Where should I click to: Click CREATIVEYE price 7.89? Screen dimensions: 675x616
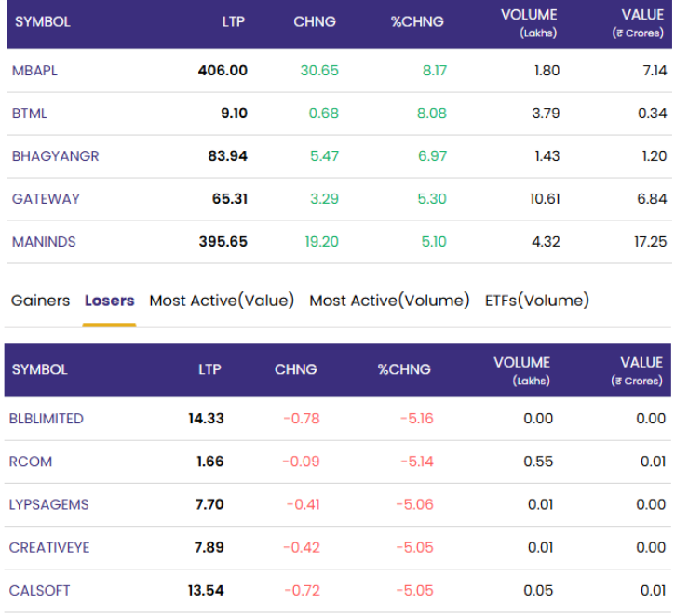pyautogui.click(x=209, y=547)
